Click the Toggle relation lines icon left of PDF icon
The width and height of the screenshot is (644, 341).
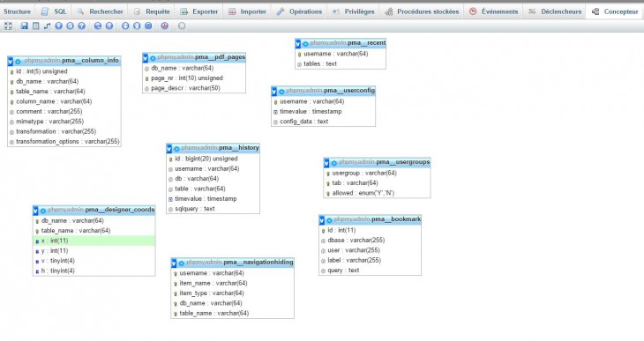pyautogui.click(x=148, y=26)
